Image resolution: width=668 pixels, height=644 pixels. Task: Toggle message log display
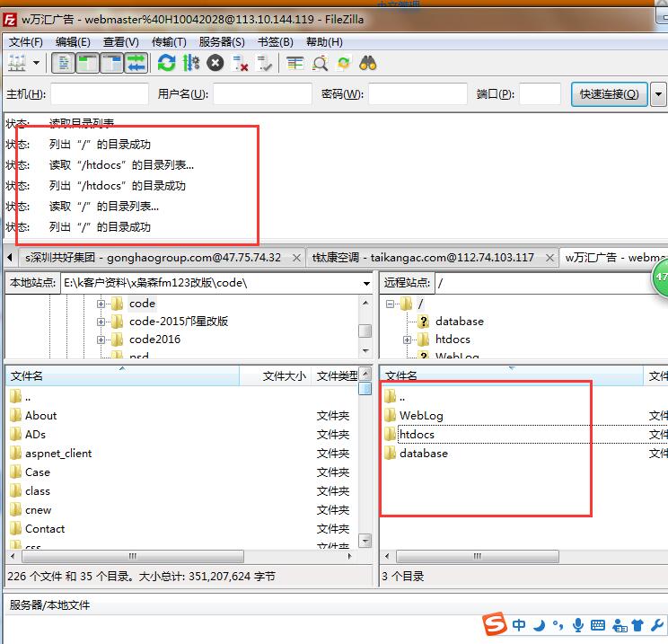click(x=64, y=63)
